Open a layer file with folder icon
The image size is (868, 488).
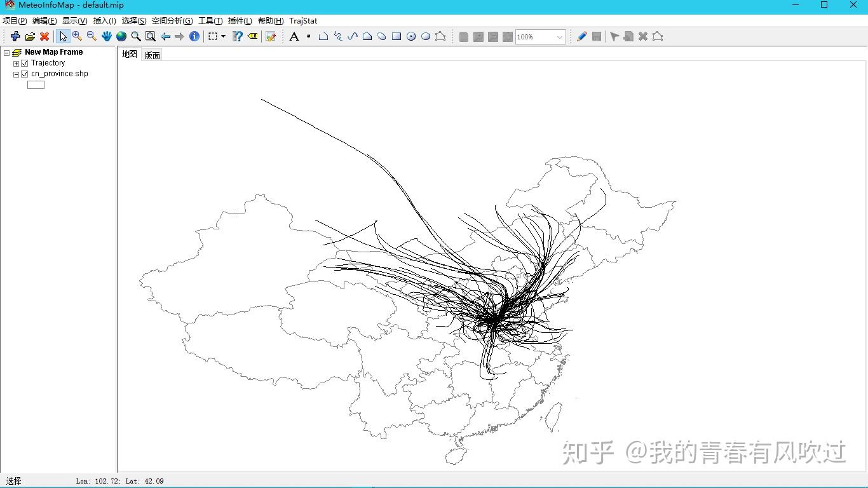[x=30, y=37]
